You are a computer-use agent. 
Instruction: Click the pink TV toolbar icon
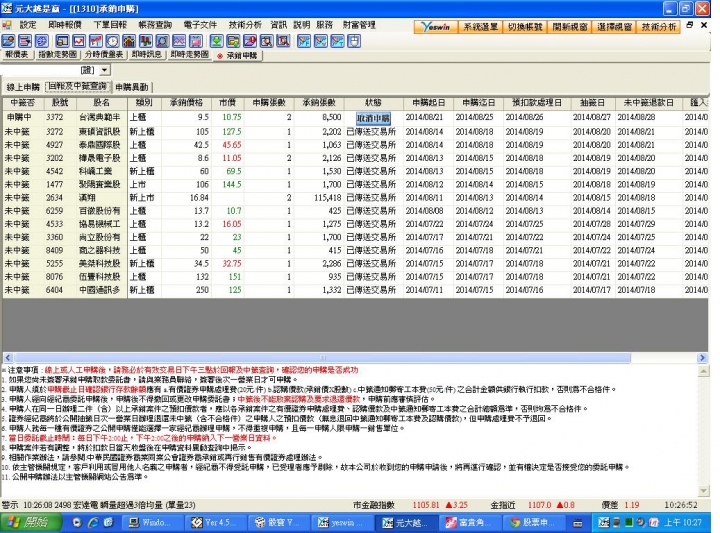pyautogui.click(x=196, y=41)
